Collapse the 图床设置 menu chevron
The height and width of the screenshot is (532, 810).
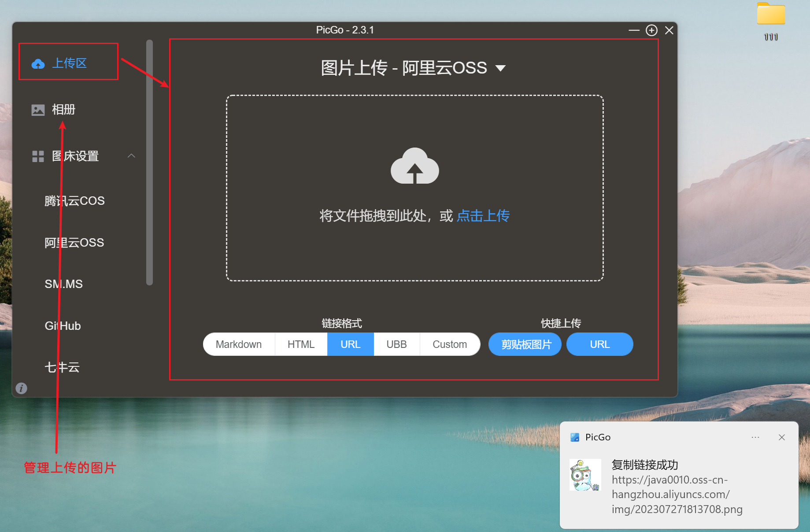click(131, 156)
